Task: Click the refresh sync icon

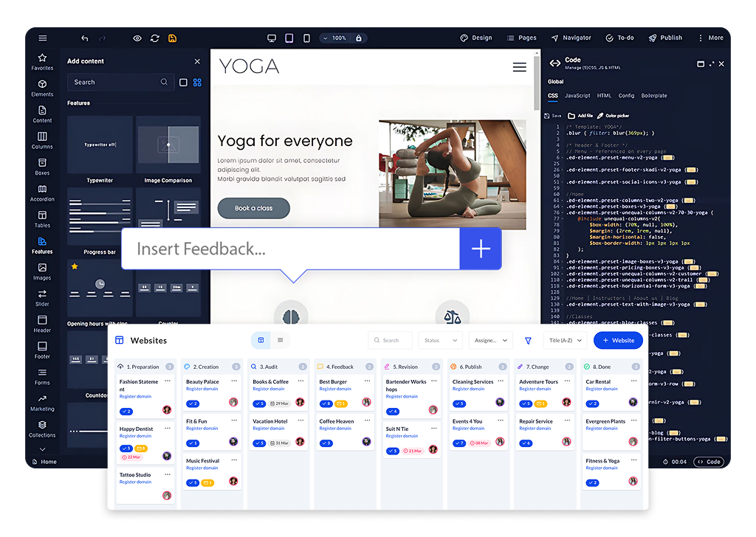Action: tap(155, 38)
